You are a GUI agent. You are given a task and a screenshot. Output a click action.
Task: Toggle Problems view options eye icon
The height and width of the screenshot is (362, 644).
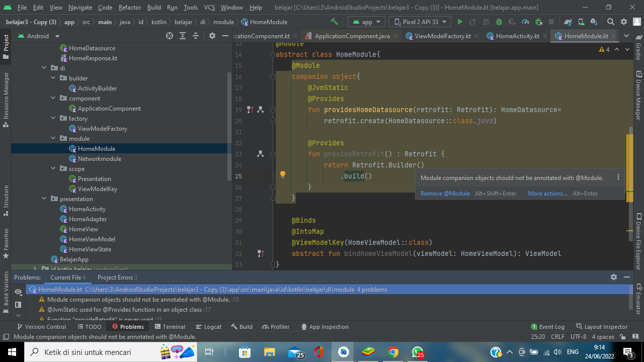(x=18, y=292)
